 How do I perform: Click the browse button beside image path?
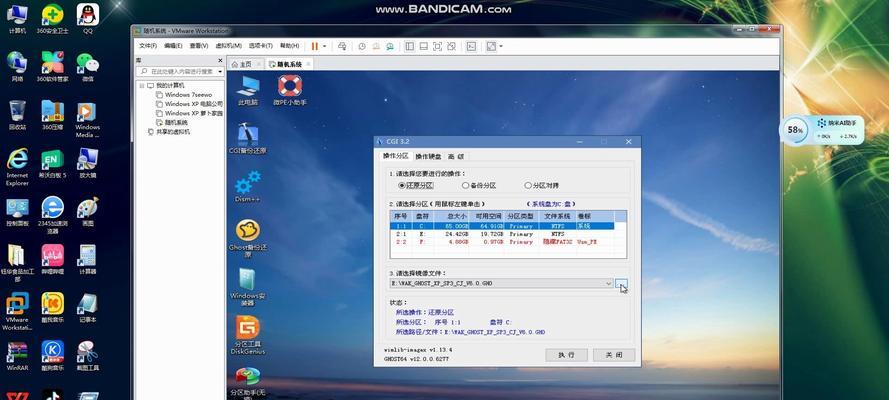click(621, 283)
